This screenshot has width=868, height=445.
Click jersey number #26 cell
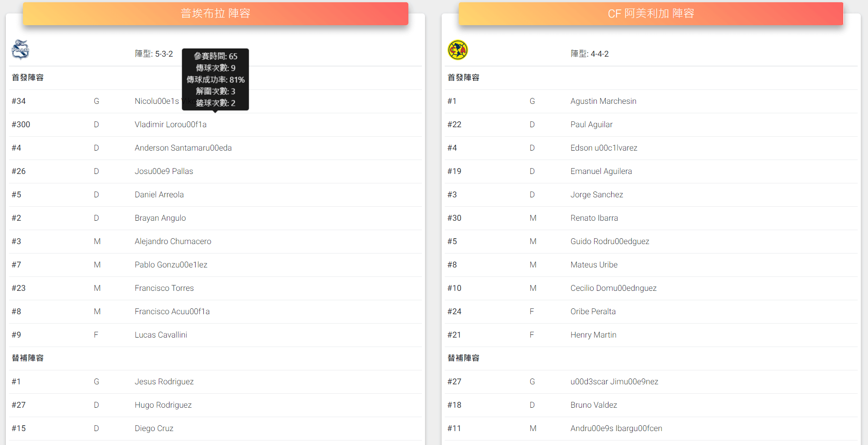point(18,171)
